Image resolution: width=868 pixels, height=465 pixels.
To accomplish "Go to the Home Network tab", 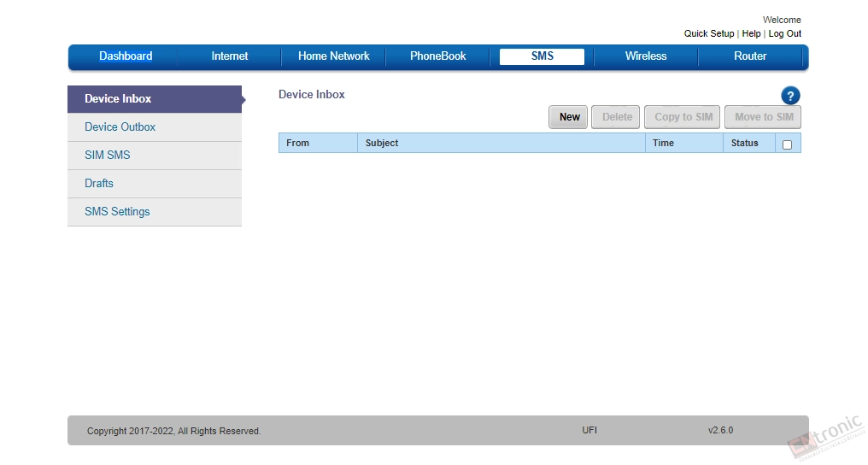I will coord(334,56).
